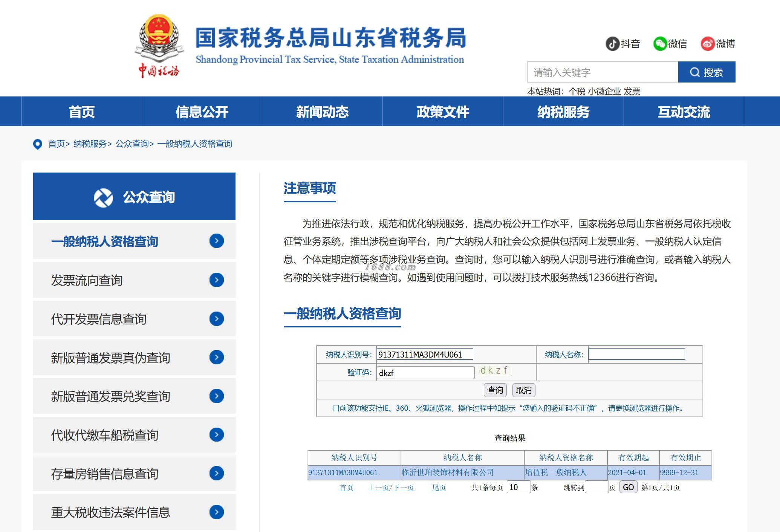Click the location pin breadcrumb icon
The width and height of the screenshot is (780, 532).
point(38,144)
